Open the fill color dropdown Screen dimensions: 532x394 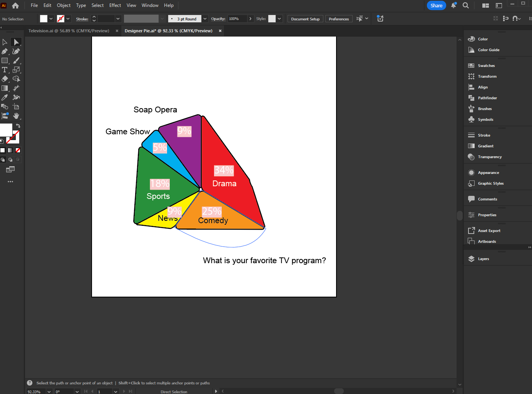(51, 18)
